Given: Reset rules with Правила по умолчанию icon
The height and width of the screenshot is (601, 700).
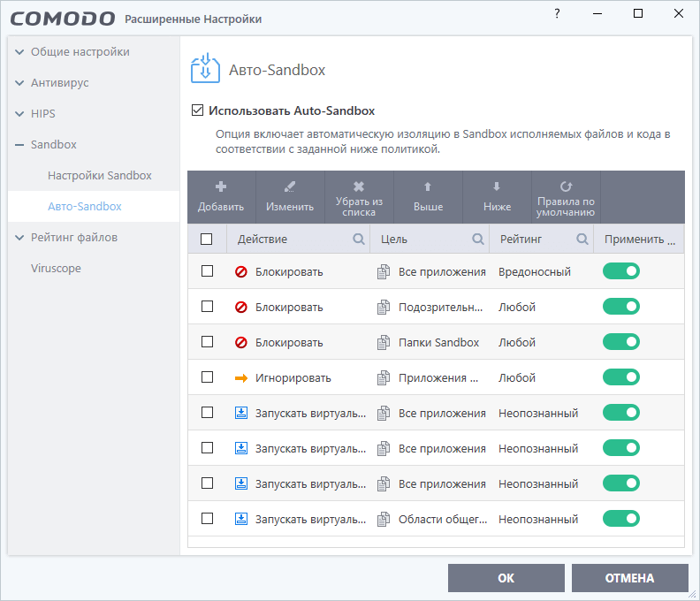Looking at the screenshot, I should [x=566, y=186].
